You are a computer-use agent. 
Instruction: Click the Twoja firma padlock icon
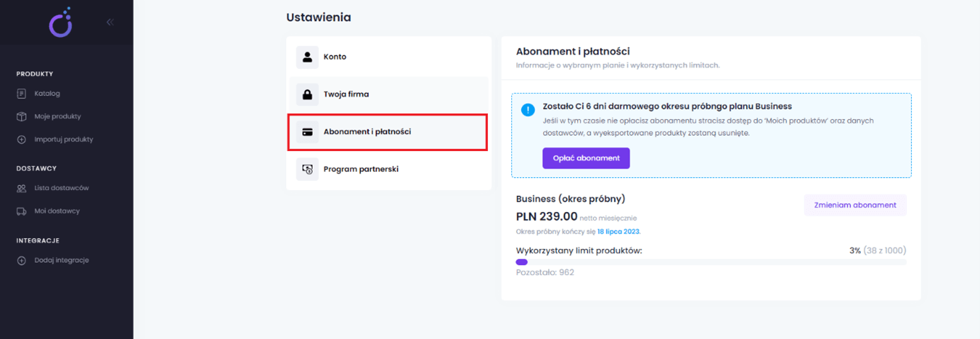point(307,94)
